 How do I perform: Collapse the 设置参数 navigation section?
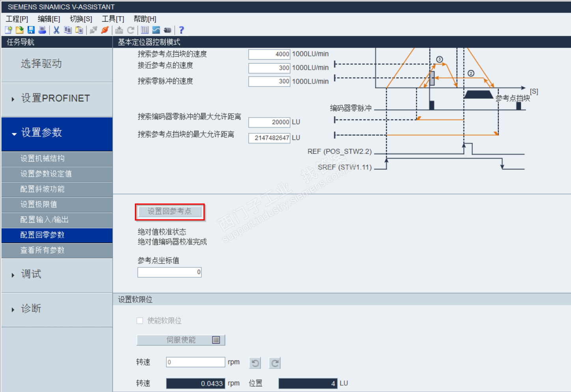[57, 134]
